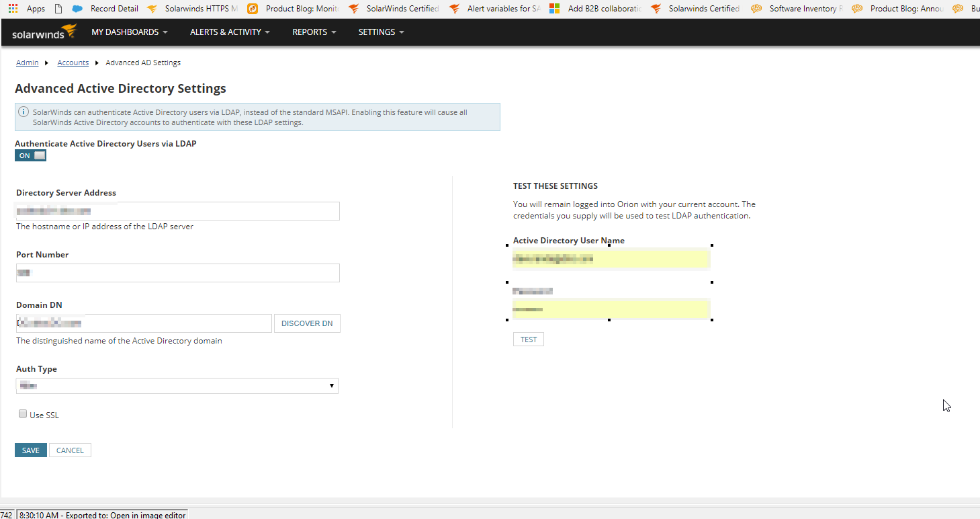Click the Alert variables bookmark icon
Viewport: 980px width, 519px height.
point(455,9)
